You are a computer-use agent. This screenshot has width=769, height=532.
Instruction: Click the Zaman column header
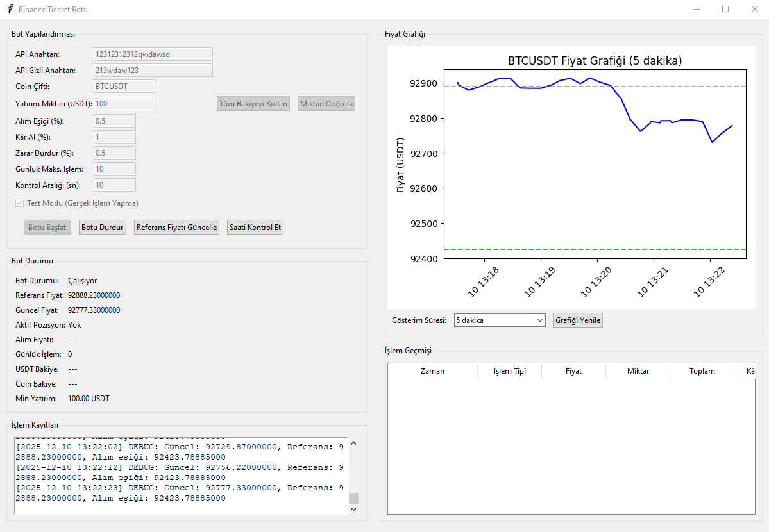pos(432,371)
